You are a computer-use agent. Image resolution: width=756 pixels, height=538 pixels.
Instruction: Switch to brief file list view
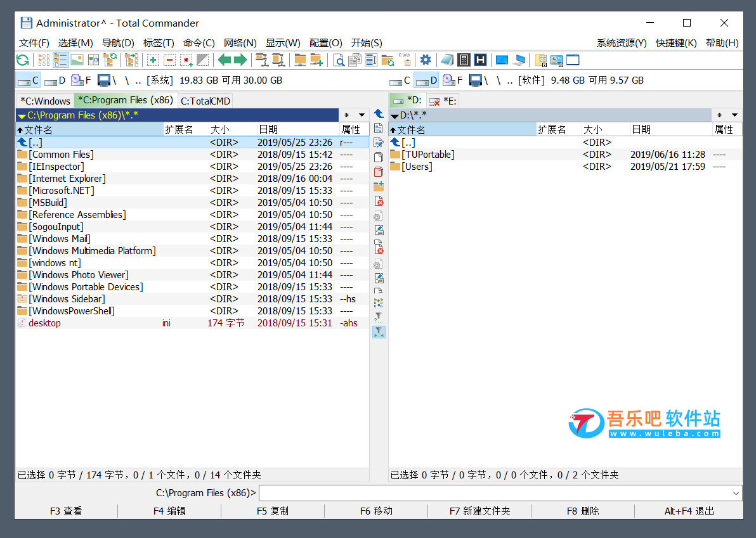(44, 60)
